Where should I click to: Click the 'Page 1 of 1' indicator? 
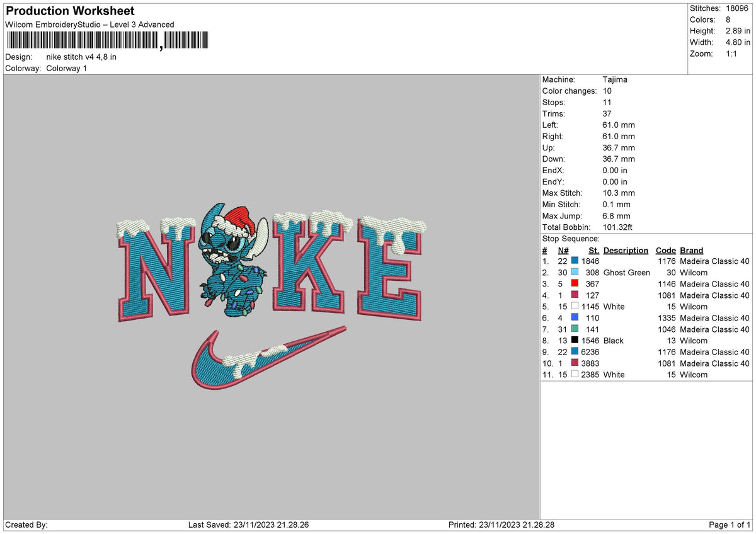tap(730, 525)
